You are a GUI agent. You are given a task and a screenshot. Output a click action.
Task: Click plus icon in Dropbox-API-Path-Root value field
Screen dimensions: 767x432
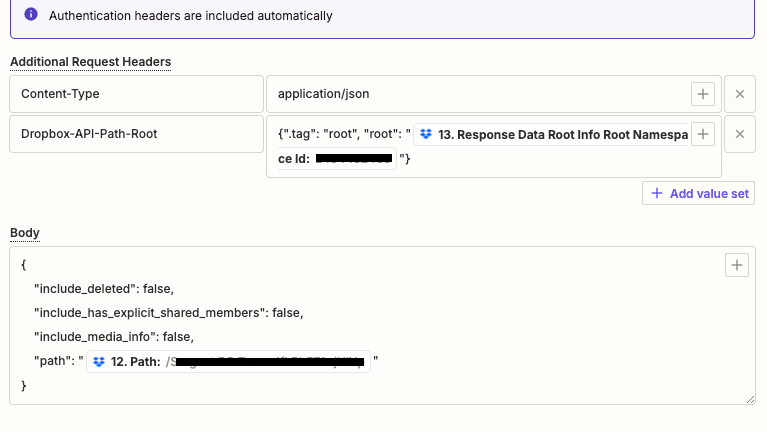[x=703, y=134]
